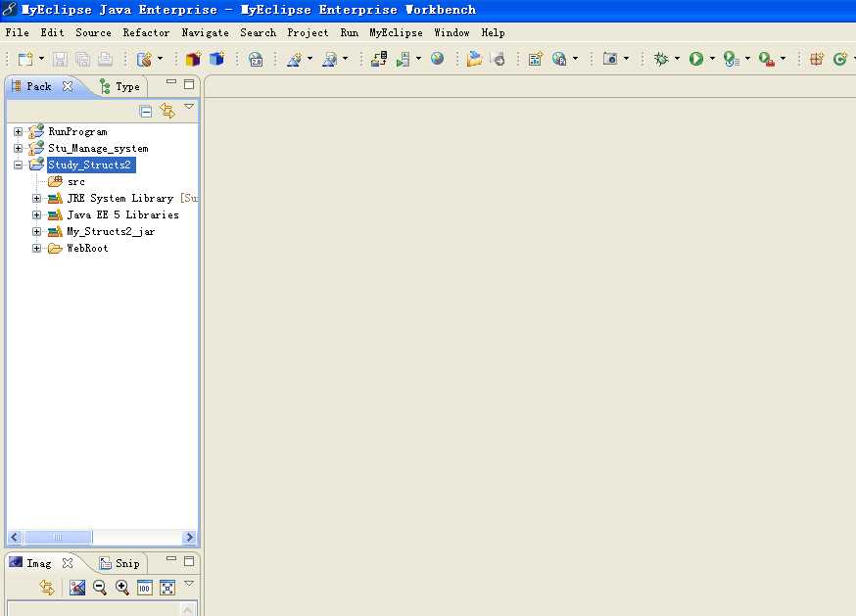Click the camera capture toolbar icon
856x616 pixels.
[610, 59]
